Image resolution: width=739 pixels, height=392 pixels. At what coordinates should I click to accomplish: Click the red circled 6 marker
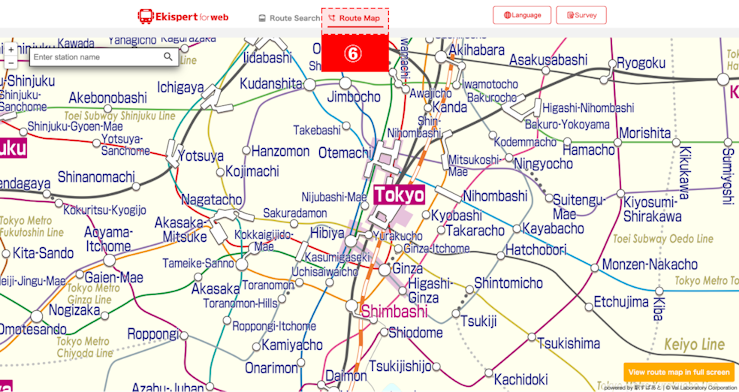point(355,53)
